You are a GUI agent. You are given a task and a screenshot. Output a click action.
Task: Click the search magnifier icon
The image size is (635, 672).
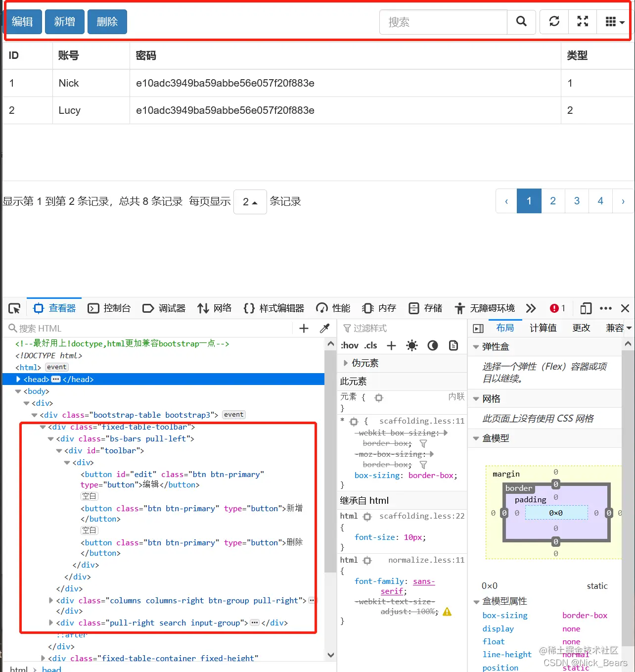(x=521, y=22)
